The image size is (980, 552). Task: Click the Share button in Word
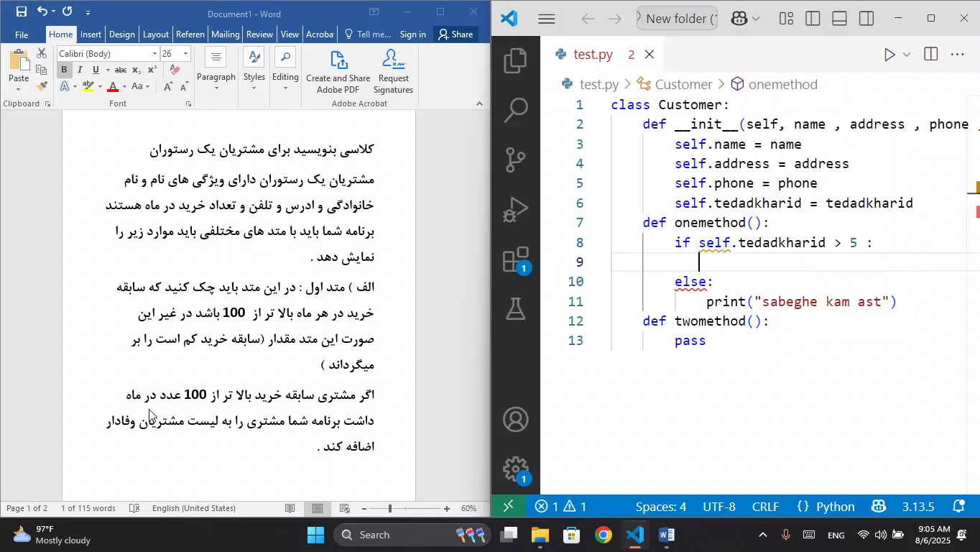456,34
